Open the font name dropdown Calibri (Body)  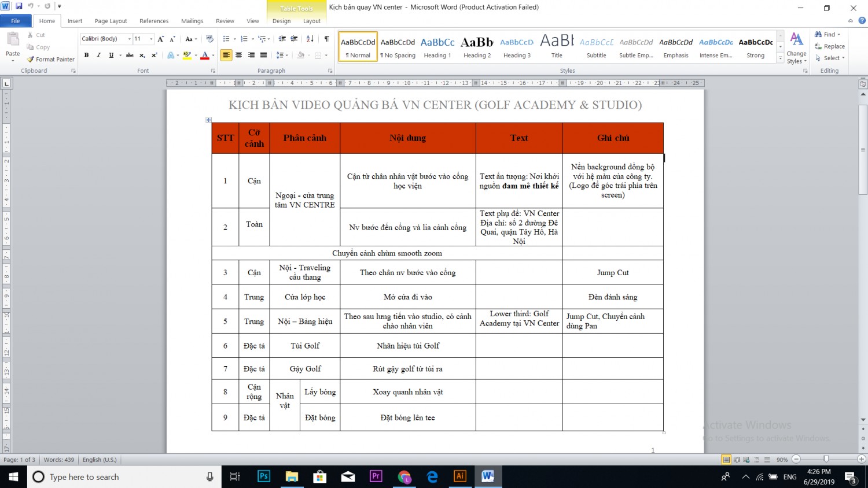tap(106, 39)
